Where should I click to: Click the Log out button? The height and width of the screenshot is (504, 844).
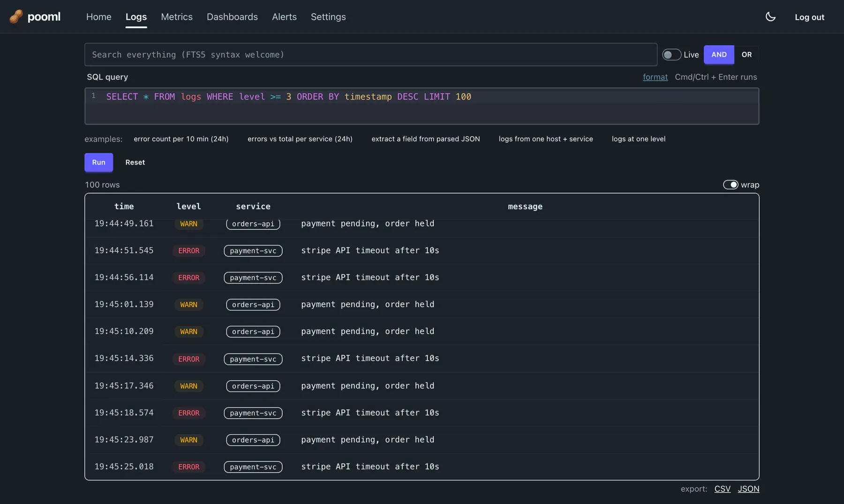(809, 17)
